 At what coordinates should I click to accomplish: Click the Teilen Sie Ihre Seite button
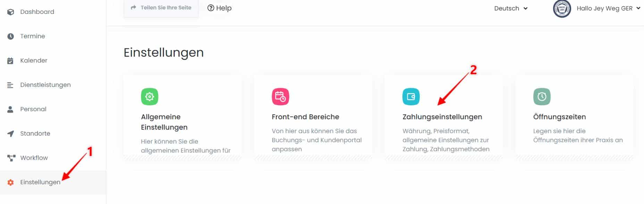click(x=161, y=8)
